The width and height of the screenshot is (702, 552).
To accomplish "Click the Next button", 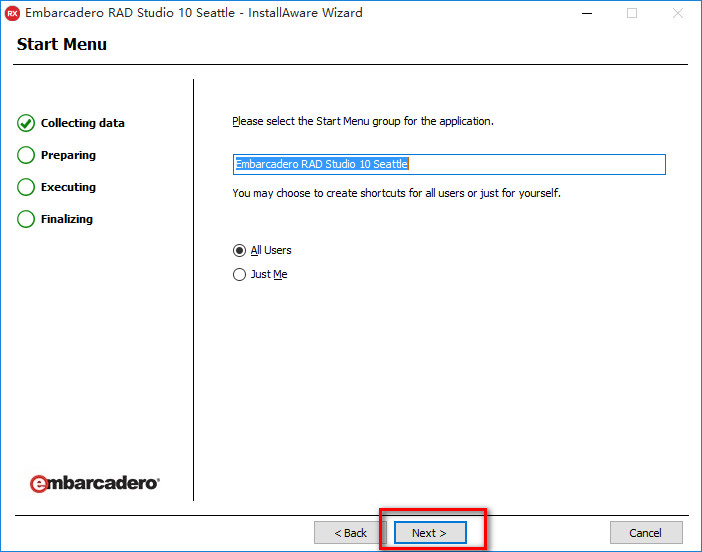I will click(x=430, y=533).
